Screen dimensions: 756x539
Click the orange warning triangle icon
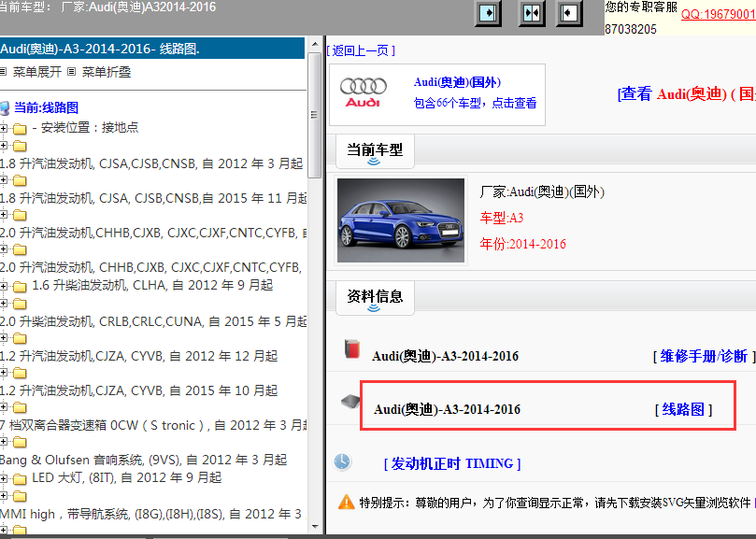pyautogui.click(x=346, y=503)
